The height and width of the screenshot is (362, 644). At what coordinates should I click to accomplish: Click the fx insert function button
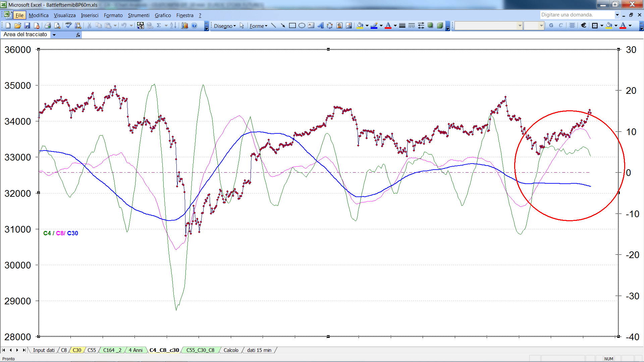pyautogui.click(x=78, y=35)
